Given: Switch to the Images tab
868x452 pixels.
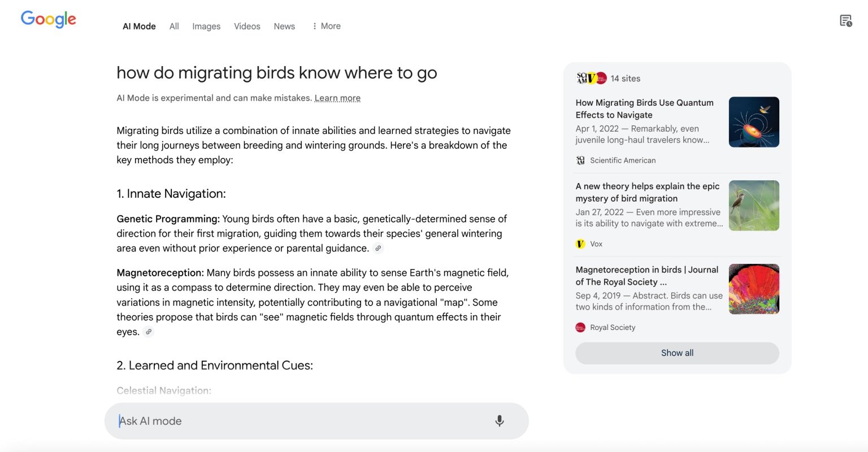Looking at the screenshot, I should (x=206, y=26).
